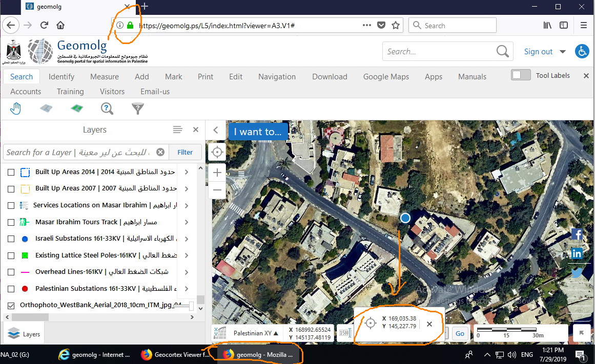Enable Masar Ibrahim Tours Track layer
This screenshot has width=595, height=364.
(11, 222)
